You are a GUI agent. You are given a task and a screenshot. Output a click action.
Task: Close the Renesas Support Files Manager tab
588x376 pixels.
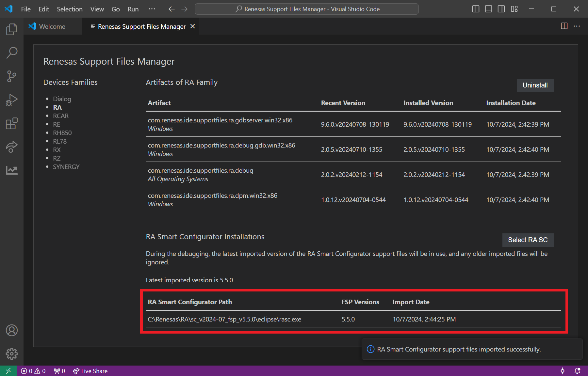pyautogui.click(x=193, y=26)
